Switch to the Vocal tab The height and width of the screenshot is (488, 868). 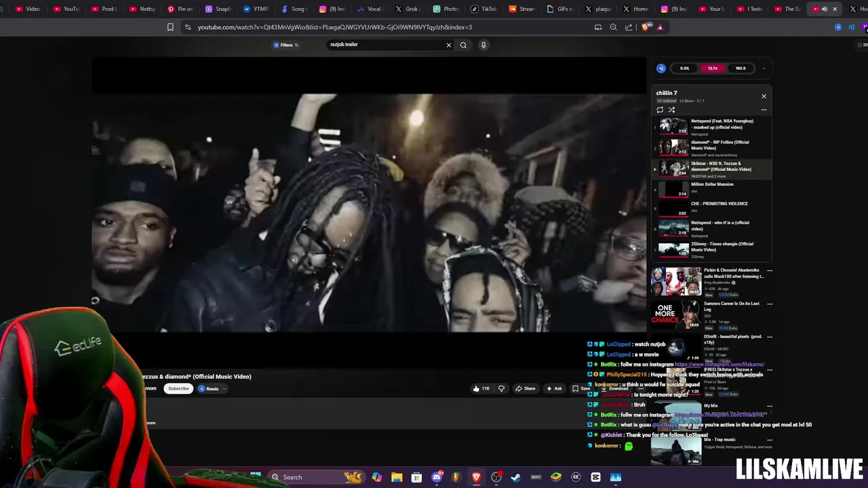click(370, 9)
